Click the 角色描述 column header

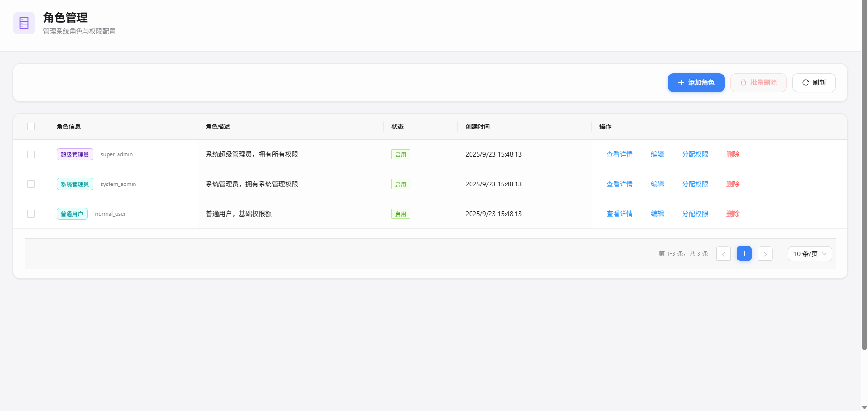click(218, 126)
